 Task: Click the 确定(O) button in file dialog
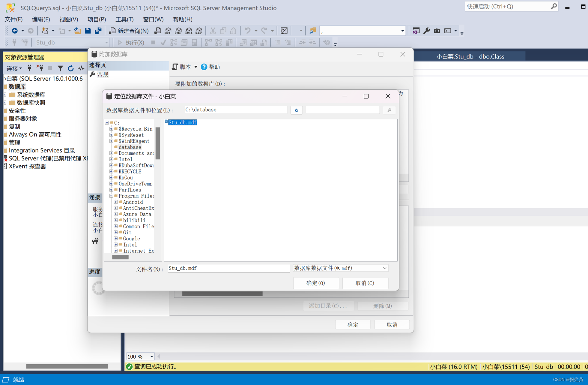point(316,283)
